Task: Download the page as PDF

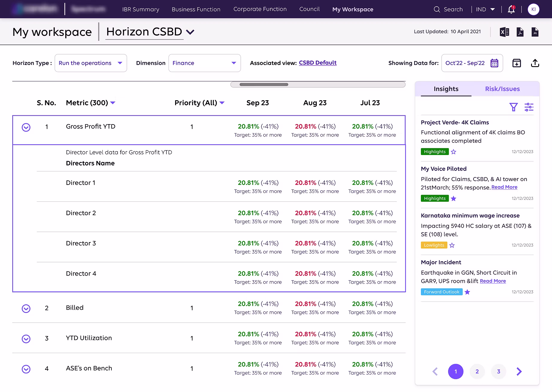Action: click(520, 32)
